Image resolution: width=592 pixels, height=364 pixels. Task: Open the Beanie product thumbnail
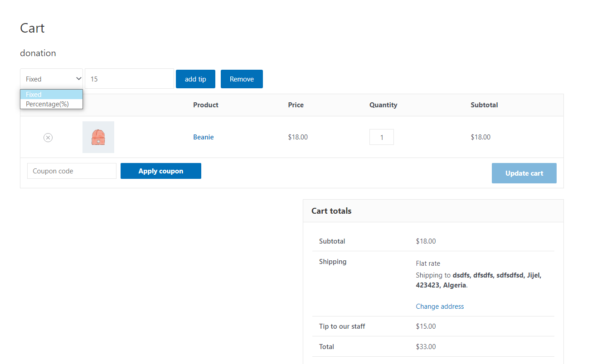tap(98, 137)
